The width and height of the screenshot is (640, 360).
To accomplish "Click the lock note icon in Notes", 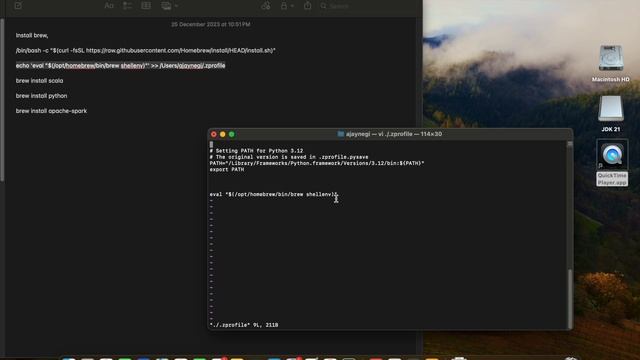I will (x=284, y=6).
